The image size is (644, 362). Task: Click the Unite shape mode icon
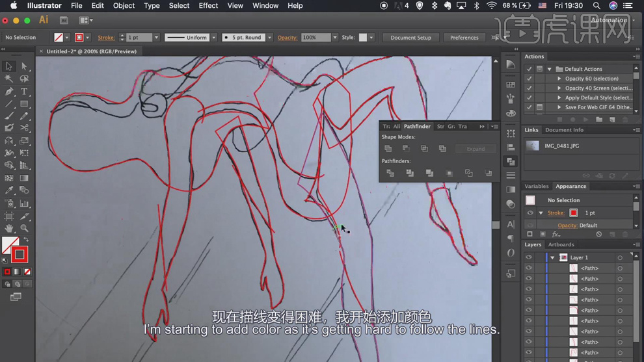[388, 149]
